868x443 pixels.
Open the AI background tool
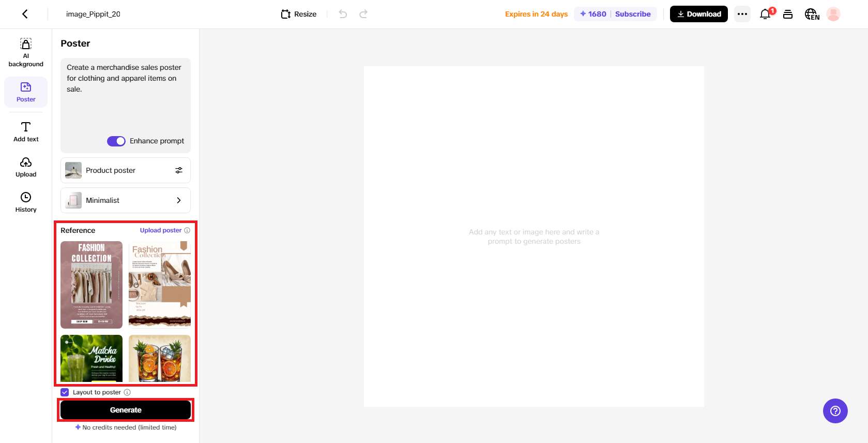26,53
